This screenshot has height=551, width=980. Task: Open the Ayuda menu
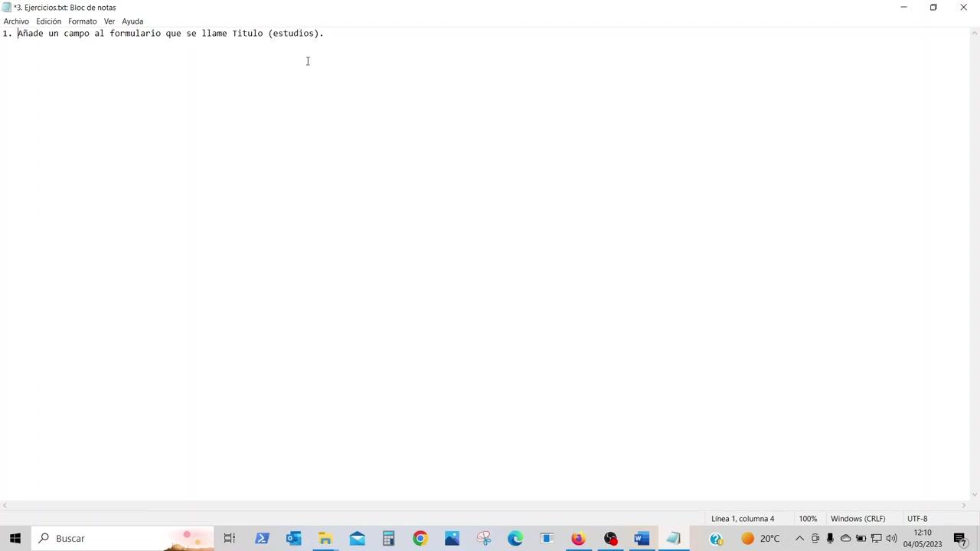pyautogui.click(x=132, y=21)
